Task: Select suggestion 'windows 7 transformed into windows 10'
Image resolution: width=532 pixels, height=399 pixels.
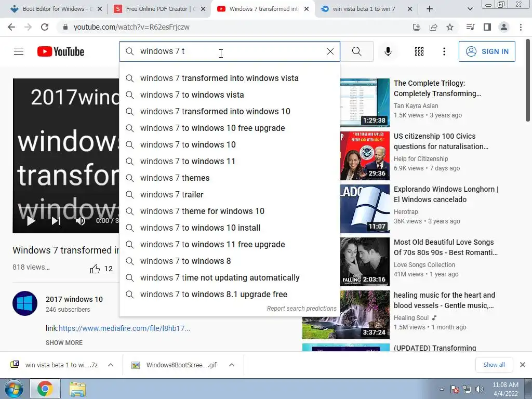Action: 229,112
